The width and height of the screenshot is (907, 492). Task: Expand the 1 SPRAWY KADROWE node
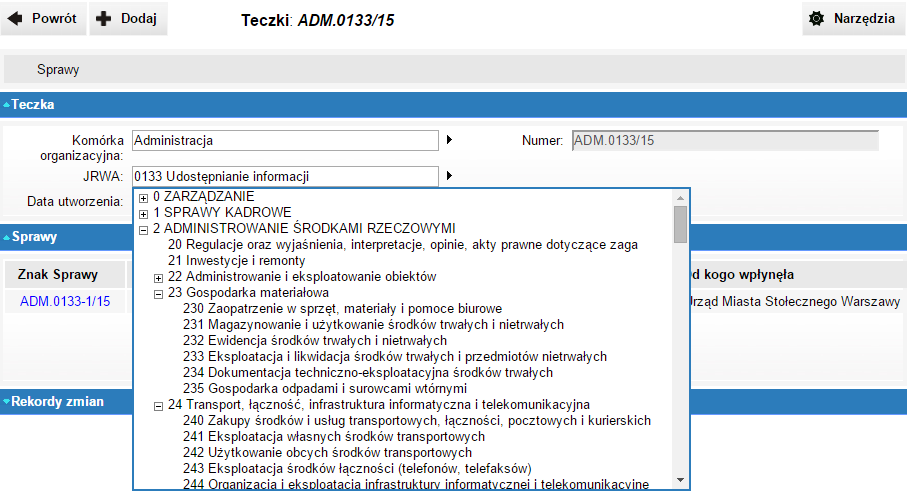coord(144,213)
